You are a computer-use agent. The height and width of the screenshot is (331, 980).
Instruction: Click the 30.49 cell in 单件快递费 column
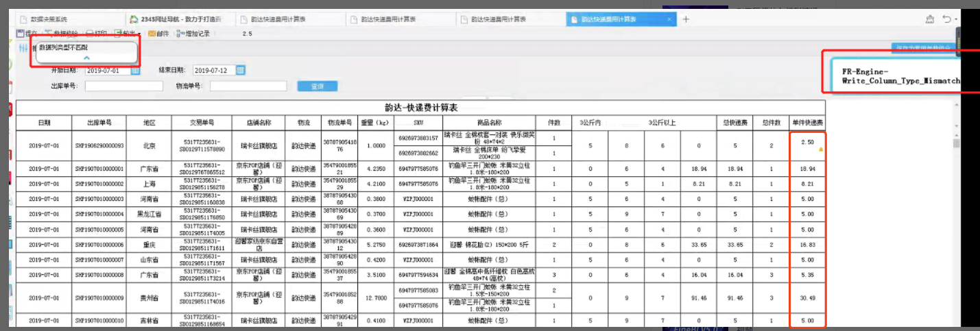(807, 297)
